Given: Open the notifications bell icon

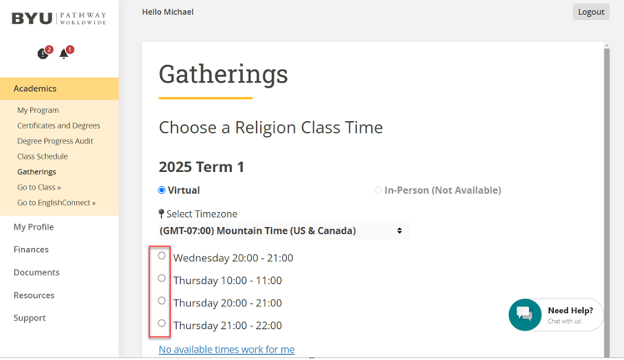Looking at the screenshot, I should point(66,53).
